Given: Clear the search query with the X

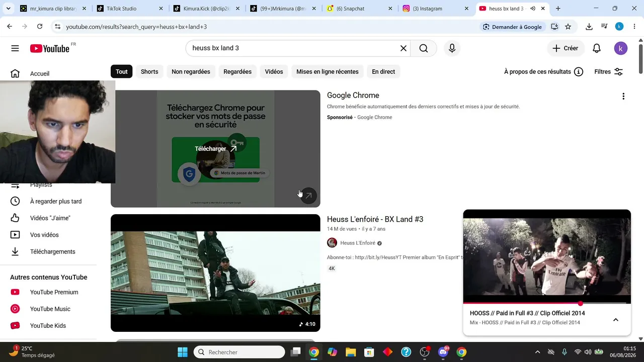Looking at the screenshot, I should (x=403, y=48).
